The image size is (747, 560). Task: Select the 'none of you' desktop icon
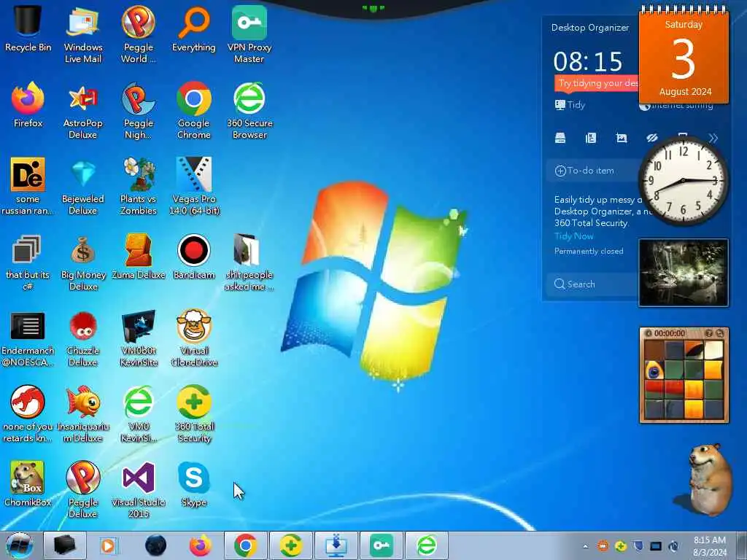(28, 413)
